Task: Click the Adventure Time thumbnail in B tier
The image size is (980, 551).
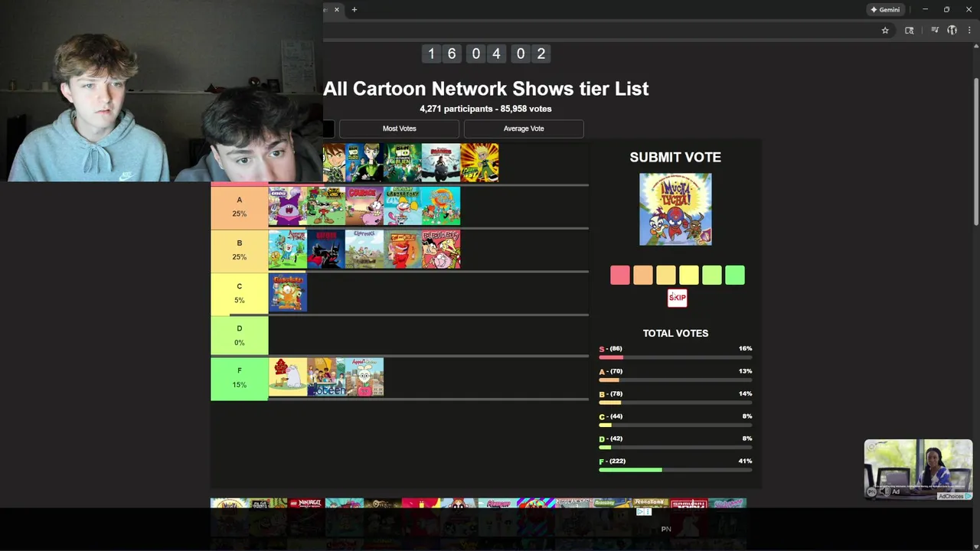Action: click(x=288, y=249)
